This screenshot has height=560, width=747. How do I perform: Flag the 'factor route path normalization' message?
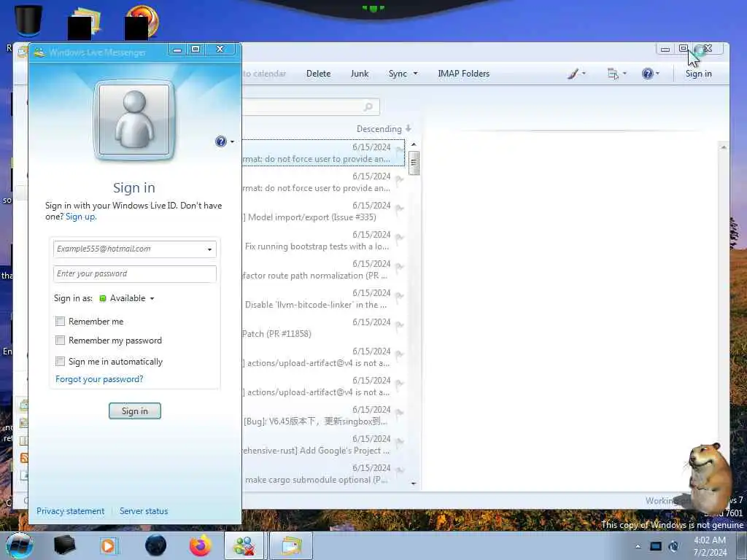(x=399, y=268)
